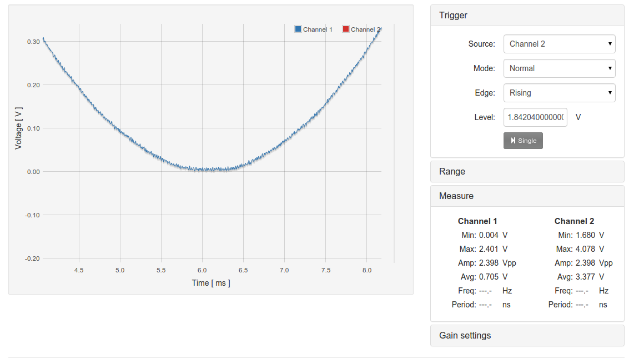Click Channel 2 Avg value 3.377
The height and width of the screenshot is (363, 644).
click(x=585, y=277)
